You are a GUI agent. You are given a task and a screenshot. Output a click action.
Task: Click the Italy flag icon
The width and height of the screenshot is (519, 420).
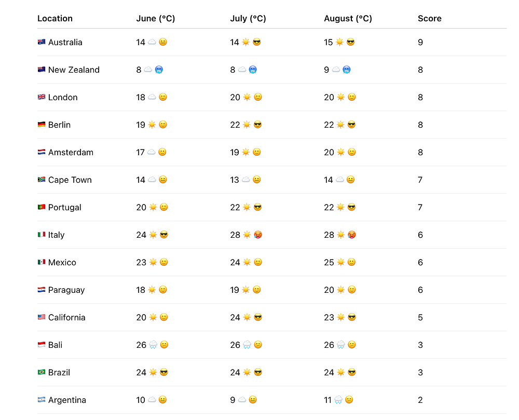[x=42, y=235]
